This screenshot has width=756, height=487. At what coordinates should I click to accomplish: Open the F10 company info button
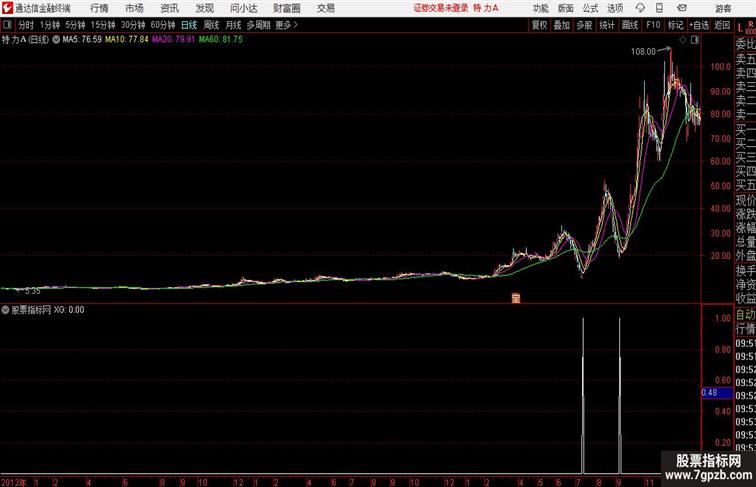pyautogui.click(x=653, y=25)
